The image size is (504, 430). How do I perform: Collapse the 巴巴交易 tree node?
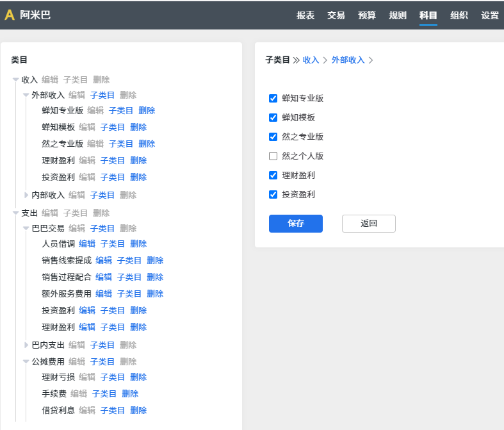26,228
